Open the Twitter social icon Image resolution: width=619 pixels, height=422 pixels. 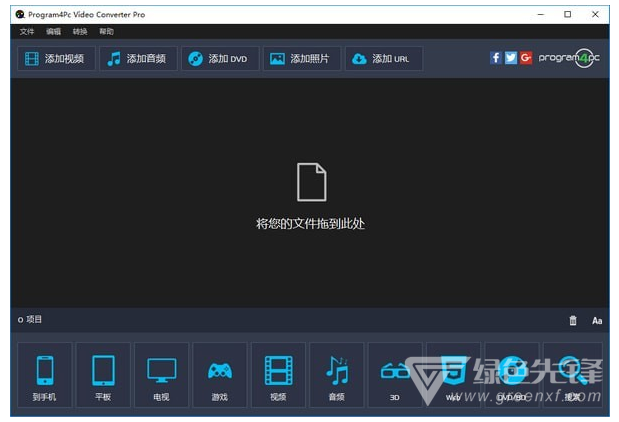point(511,58)
